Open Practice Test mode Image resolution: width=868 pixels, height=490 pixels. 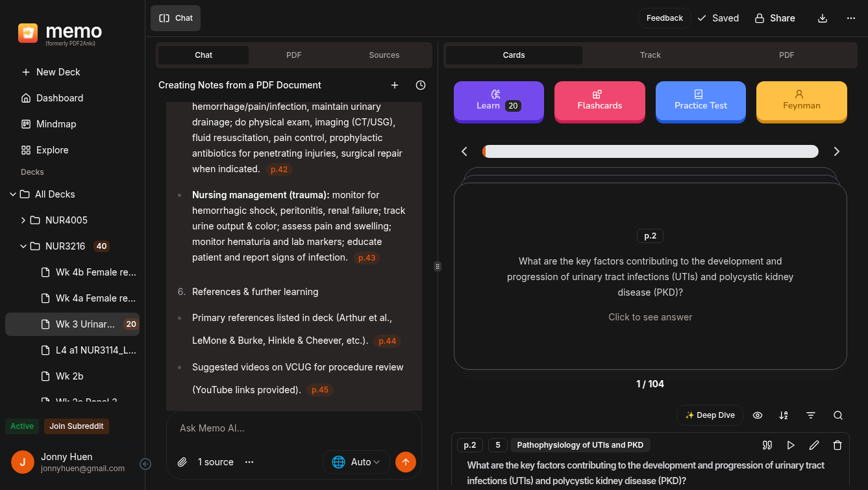click(x=701, y=101)
